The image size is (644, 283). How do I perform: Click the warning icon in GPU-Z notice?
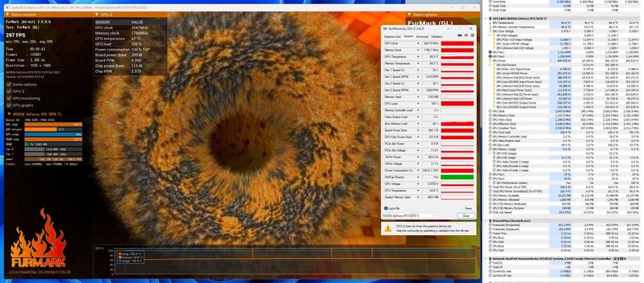[388, 229]
